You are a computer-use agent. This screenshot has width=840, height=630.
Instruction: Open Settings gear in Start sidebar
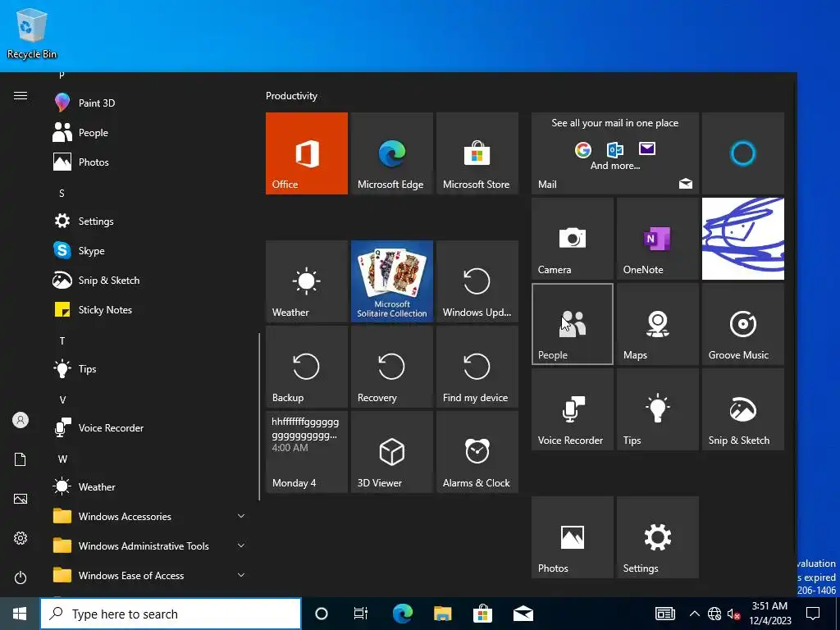pos(21,538)
